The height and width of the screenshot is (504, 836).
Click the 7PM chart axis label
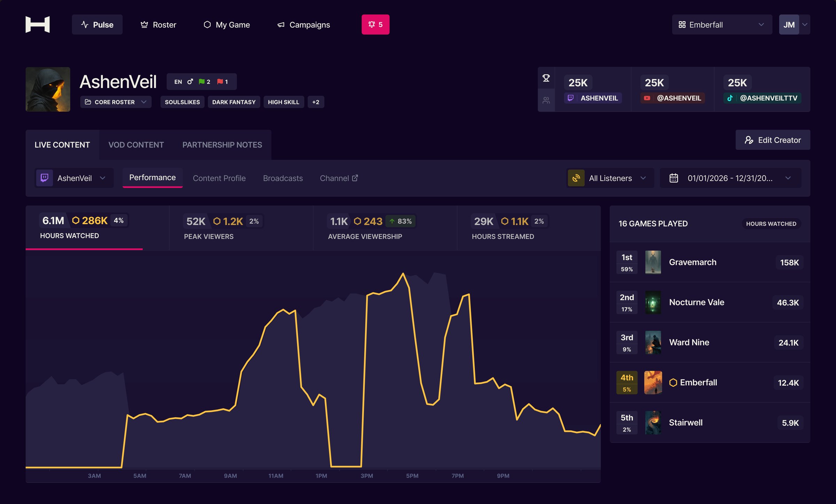tap(457, 476)
